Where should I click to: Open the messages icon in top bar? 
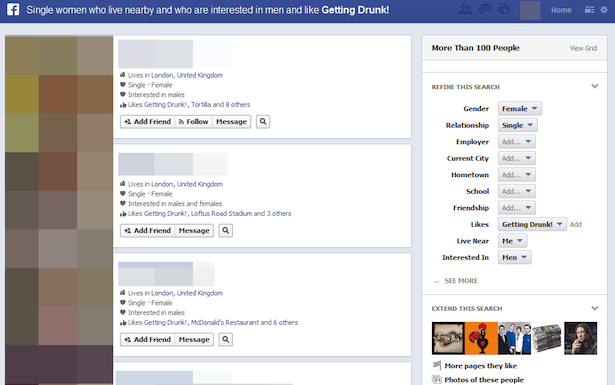pyautogui.click(x=485, y=9)
